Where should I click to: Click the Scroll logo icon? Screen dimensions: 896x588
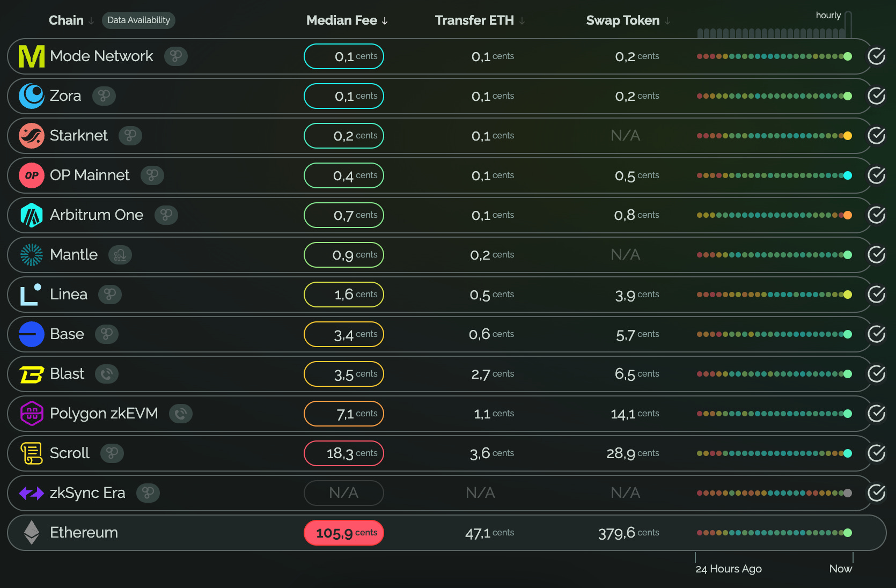click(x=32, y=453)
